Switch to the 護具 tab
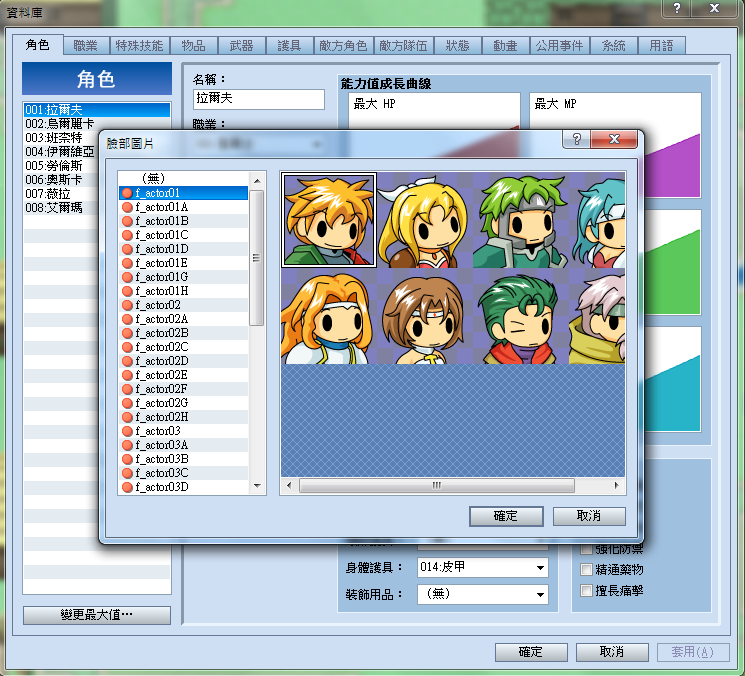The width and height of the screenshot is (745, 676). pos(289,46)
